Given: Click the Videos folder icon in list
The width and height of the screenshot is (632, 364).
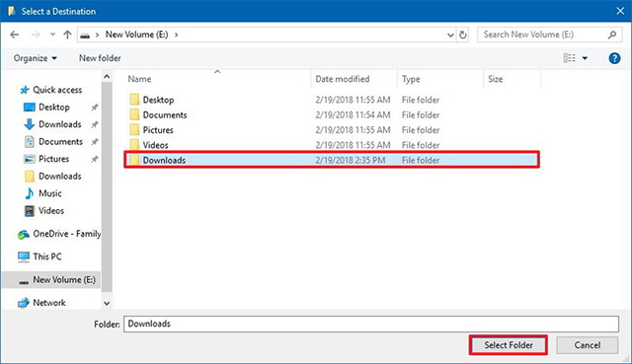Looking at the screenshot, I should pyautogui.click(x=134, y=145).
